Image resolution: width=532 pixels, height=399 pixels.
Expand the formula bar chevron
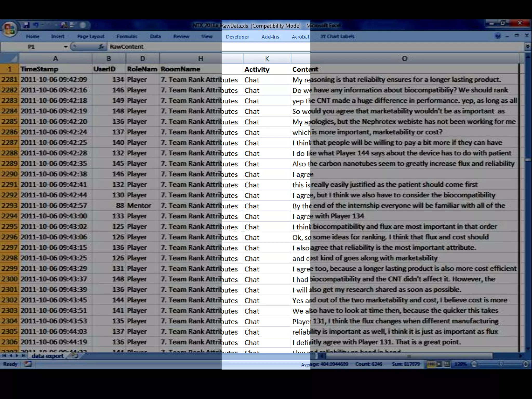click(527, 46)
